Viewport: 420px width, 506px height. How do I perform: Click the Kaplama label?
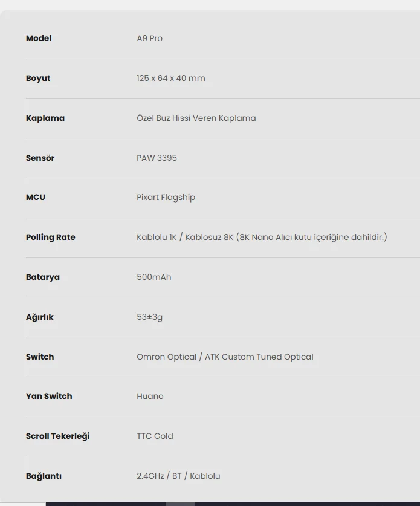(x=45, y=118)
